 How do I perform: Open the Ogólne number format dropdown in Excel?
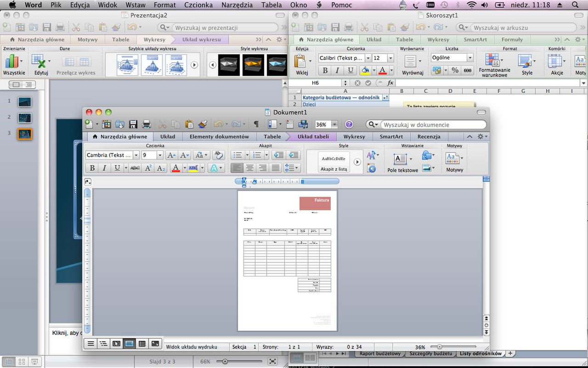pyautogui.click(x=470, y=57)
